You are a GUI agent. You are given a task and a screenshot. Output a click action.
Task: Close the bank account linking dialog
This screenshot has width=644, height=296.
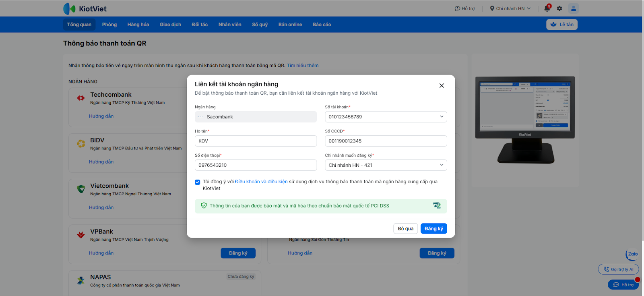point(442,85)
